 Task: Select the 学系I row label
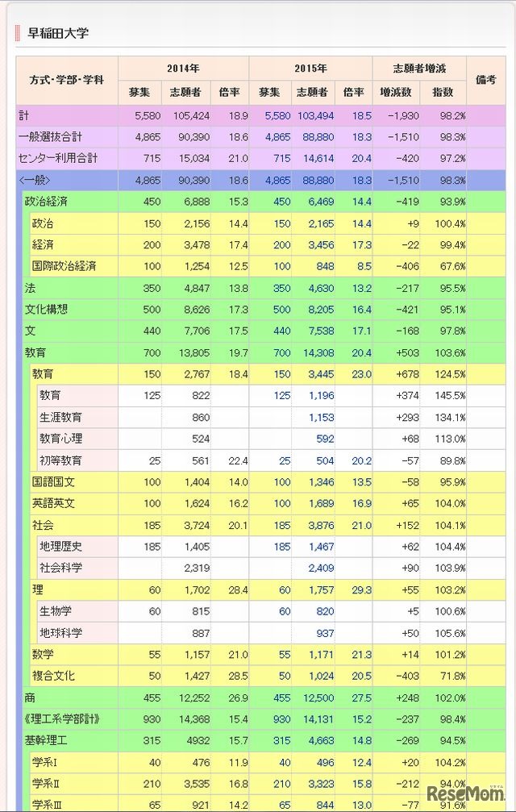pos(45,762)
